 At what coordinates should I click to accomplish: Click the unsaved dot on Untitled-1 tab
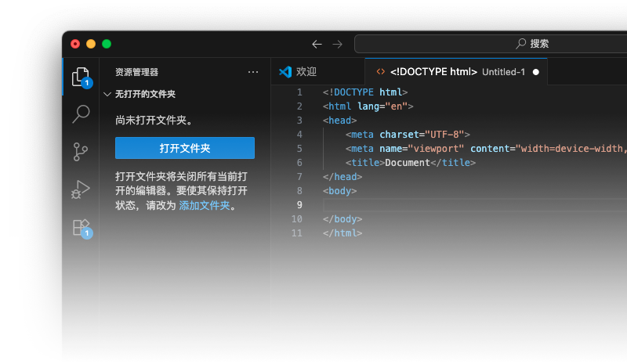536,72
